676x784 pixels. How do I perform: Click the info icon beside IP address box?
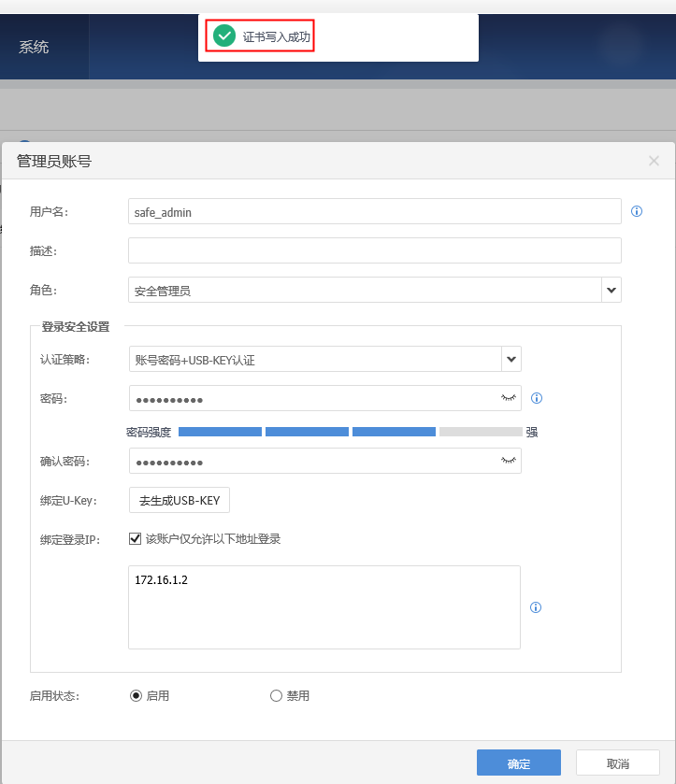click(536, 607)
